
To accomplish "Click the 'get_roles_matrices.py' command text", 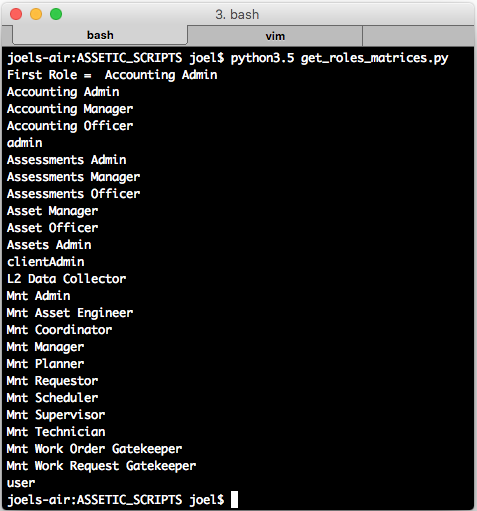I will tap(374, 58).
